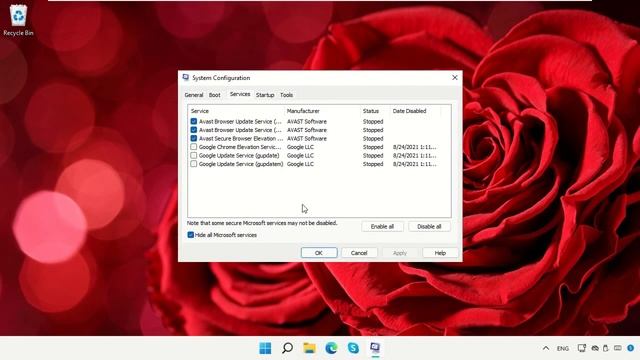Select AVAST Software in first row

coord(307,122)
